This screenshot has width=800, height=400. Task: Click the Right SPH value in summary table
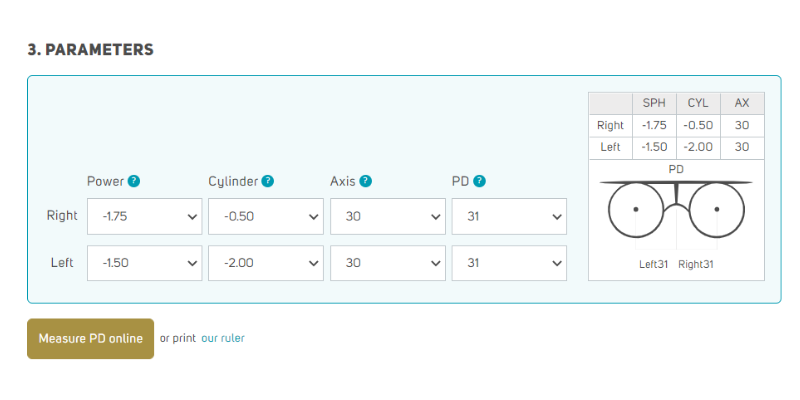click(654, 126)
